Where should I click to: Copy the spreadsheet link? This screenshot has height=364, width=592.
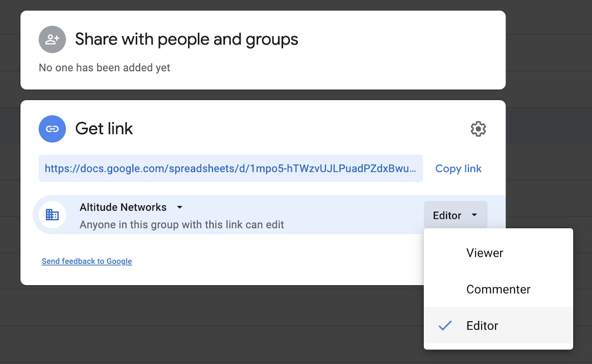point(458,168)
